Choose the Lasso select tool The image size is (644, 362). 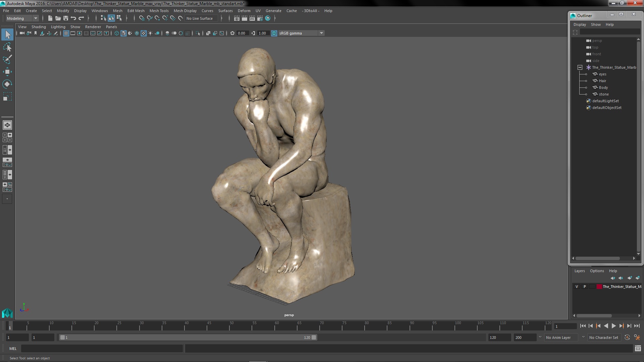point(7,47)
